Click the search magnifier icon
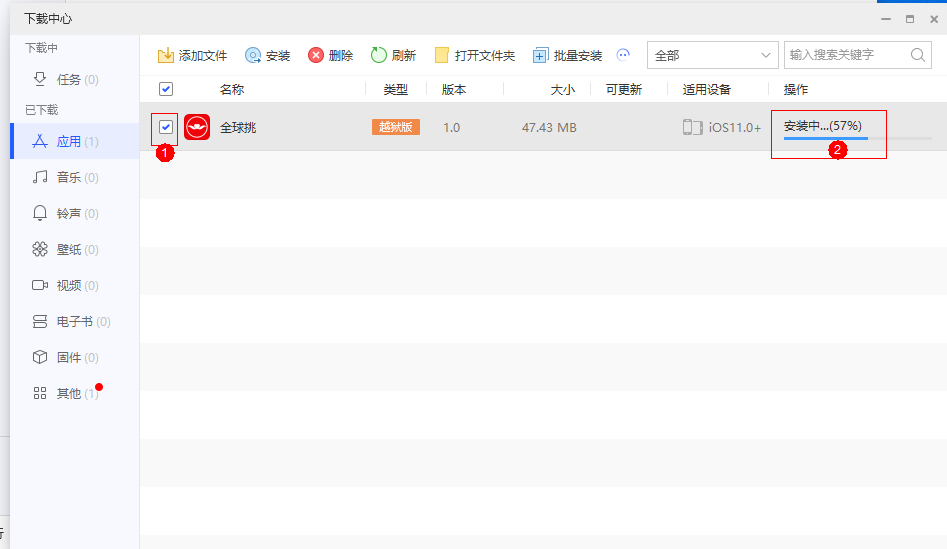 [917, 55]
